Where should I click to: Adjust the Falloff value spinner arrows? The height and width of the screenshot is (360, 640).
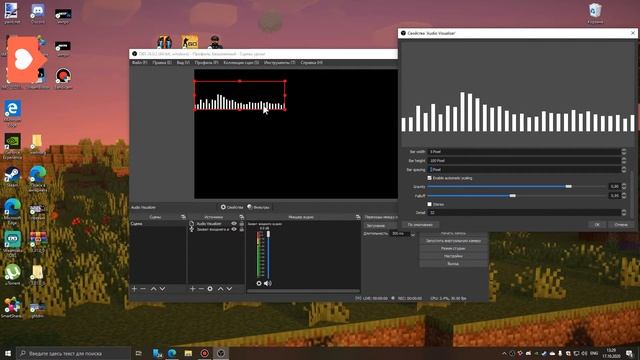pos(624,196)
